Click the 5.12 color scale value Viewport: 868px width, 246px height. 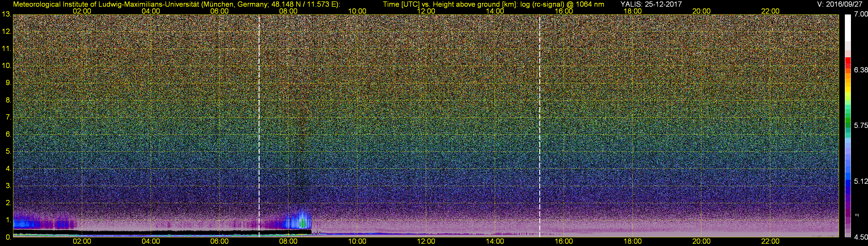click(860, 181)
